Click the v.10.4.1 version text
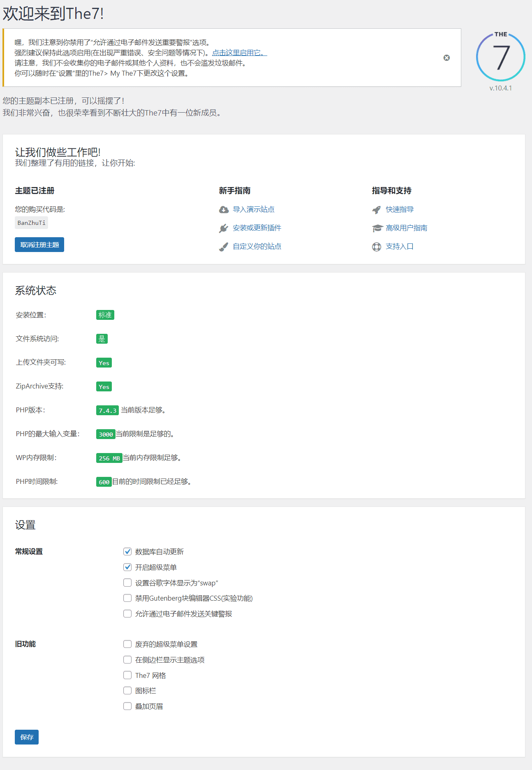This screenshot has width=532, height=770. (501, 88)
